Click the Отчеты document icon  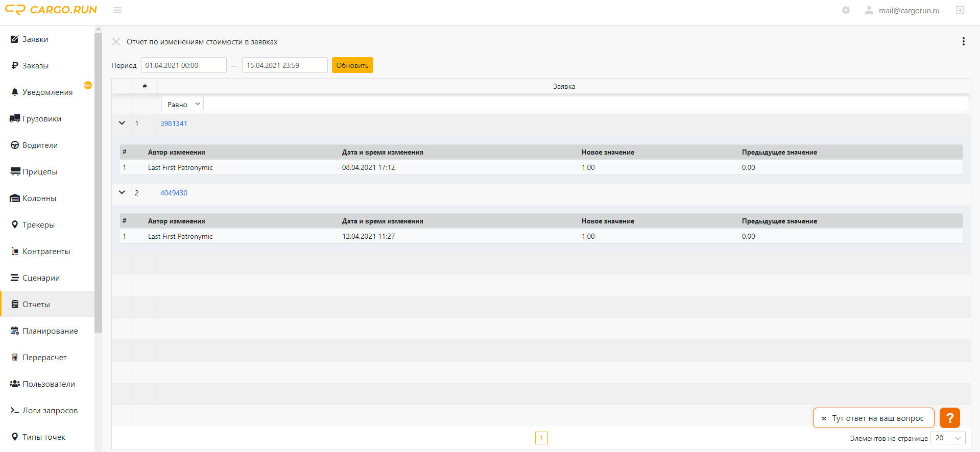pyautogui.click(x=15, y=304)
